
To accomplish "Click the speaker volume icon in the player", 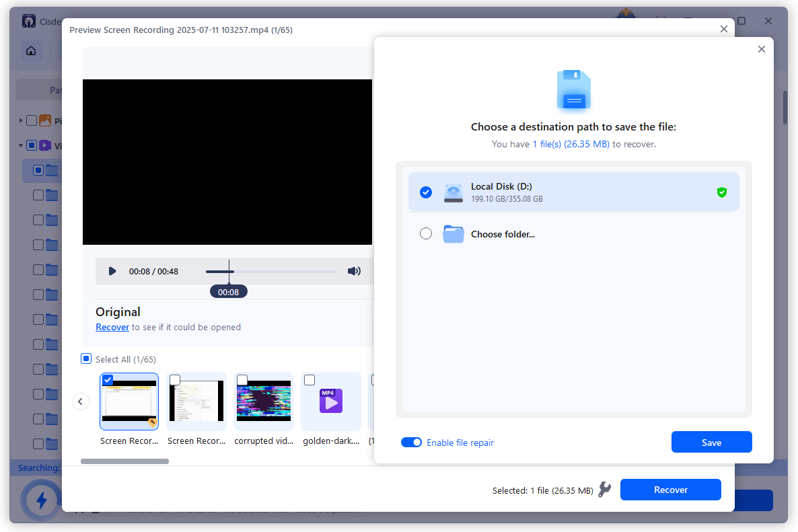I will [x=354, y=271].
